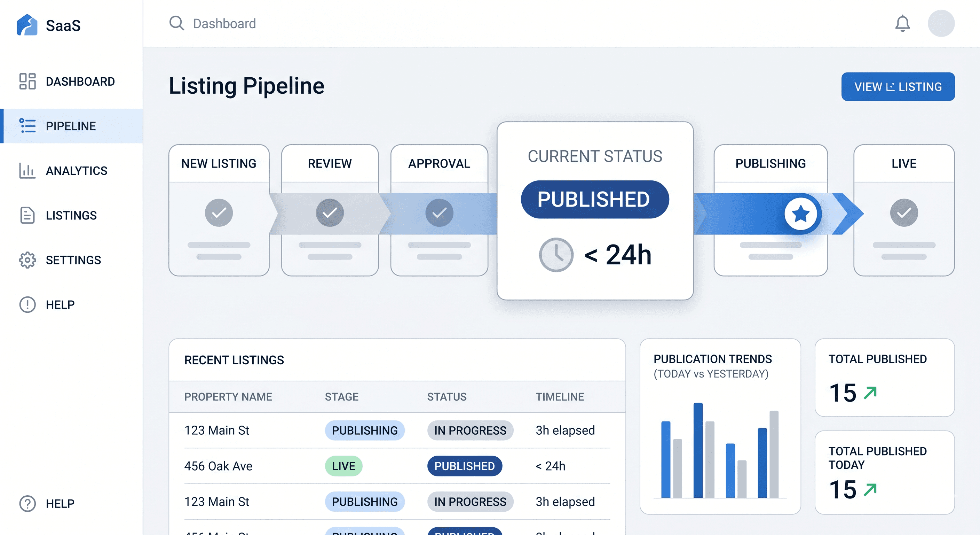Screen dimensions: 980x535
Task: Click the New Listing stage checkmark
Action: [219, 213]
